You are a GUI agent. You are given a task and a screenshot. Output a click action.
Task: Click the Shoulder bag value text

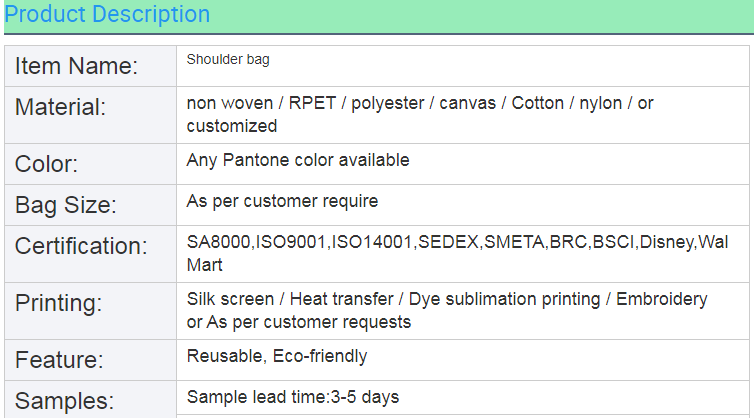click(228, 60)
